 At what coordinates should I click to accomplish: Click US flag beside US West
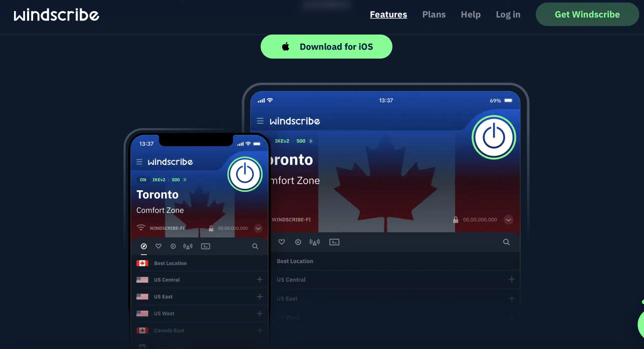[x=142, y=313]
